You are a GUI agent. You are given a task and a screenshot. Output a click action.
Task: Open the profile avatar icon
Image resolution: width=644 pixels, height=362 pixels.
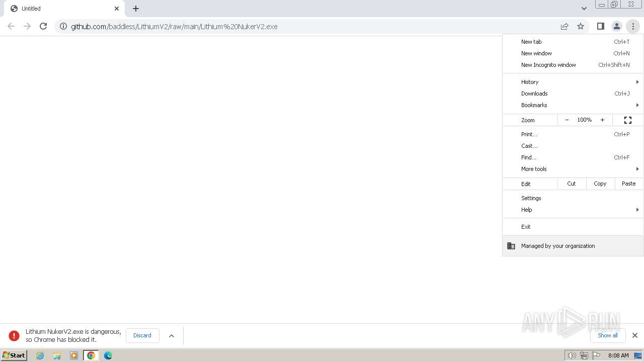616,26
